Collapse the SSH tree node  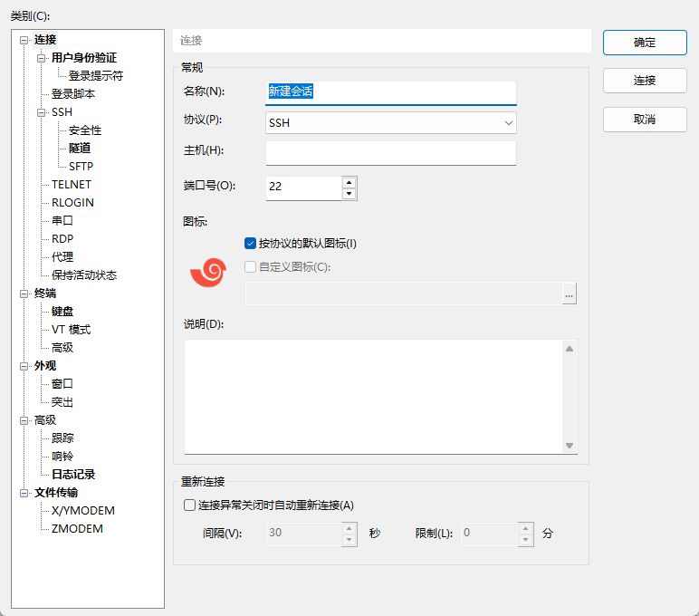(41, 112)
